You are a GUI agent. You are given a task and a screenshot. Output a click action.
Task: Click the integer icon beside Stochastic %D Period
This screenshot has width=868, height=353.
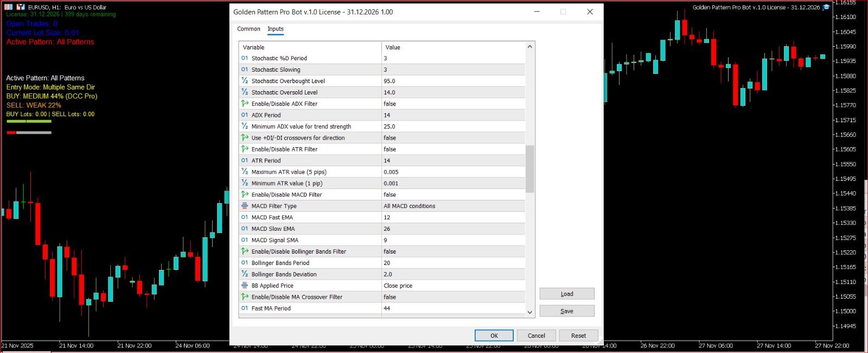245,58
